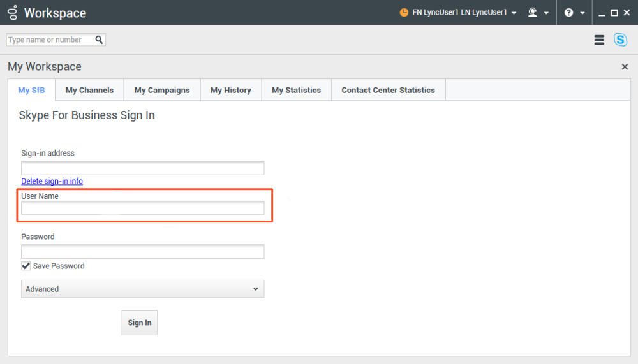Expand the help menu dropdown arrow
This screenshot has height=364, width=638.
click(582, 13)
